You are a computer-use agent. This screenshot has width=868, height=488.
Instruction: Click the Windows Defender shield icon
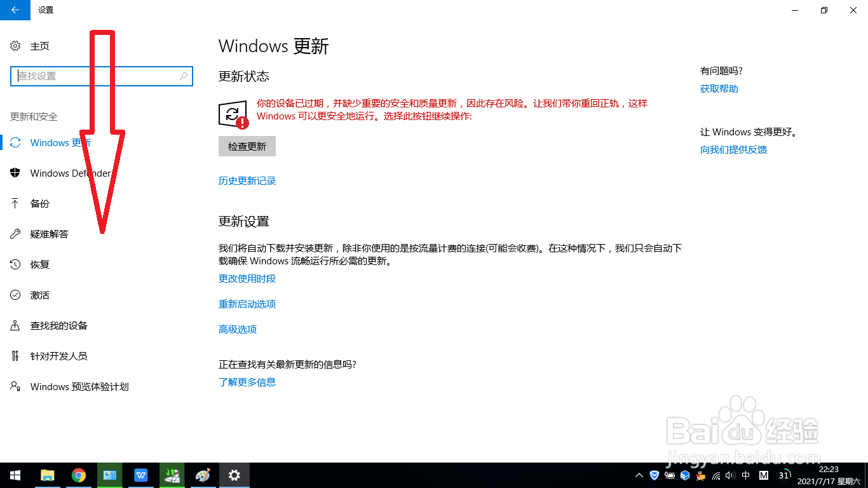pos(16,173)
